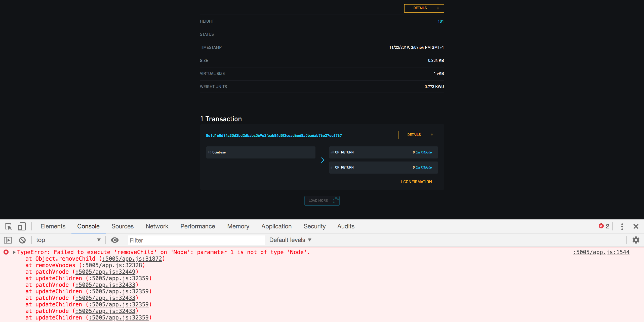Click the LOAD MORE button
Screen dimensions: 644x322
pos(322,200)
